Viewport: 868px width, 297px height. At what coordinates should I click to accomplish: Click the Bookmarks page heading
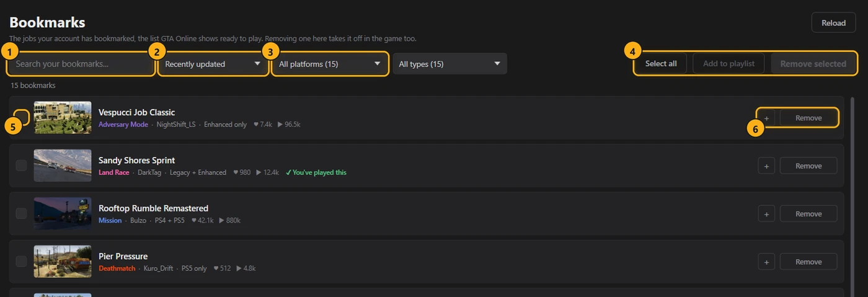pyautogui.click(x=47, y=22)
